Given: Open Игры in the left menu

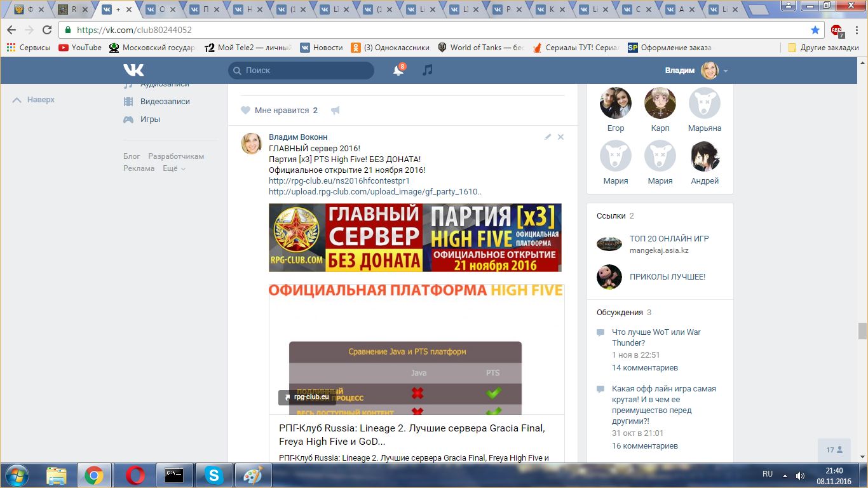Looking at the screenshot, I should click(x=151, y=119).
